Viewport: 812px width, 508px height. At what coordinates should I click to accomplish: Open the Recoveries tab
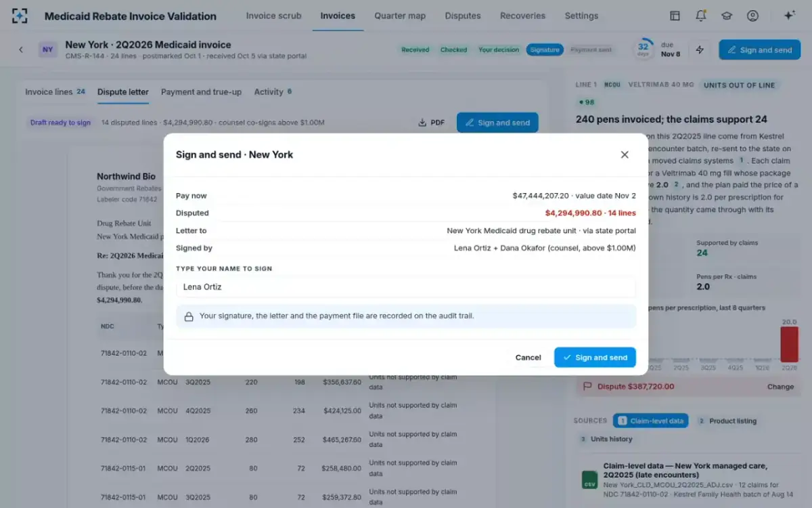tap(522, 16)
